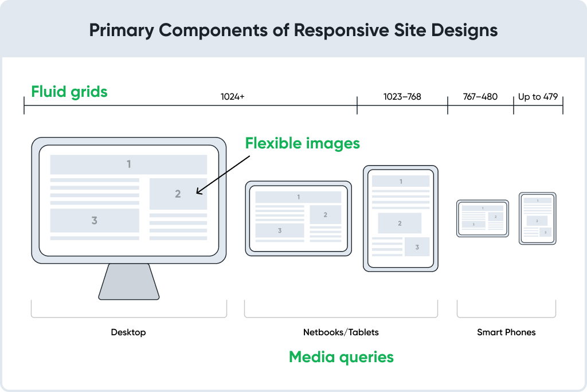Click the desktop monitor illustration stand
The width and height of the screenshot is (587, 392).
(x=129, y=281)
